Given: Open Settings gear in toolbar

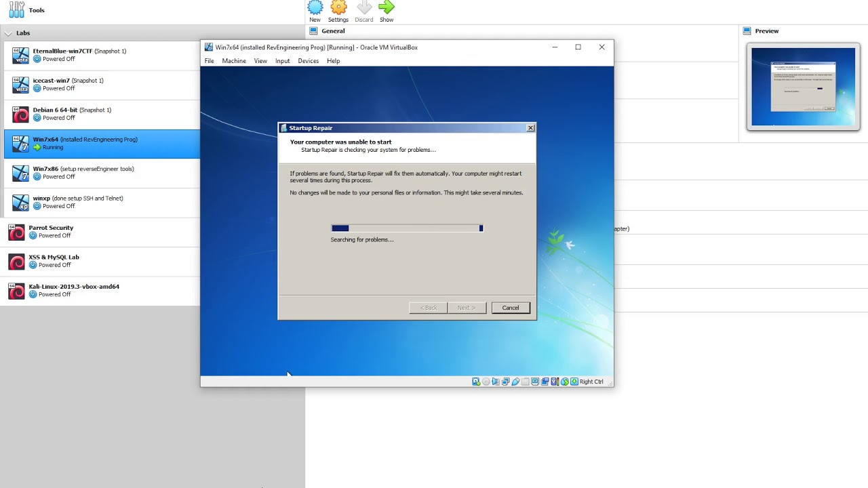Looking at the screenshot, I should [x=338, y=7].
